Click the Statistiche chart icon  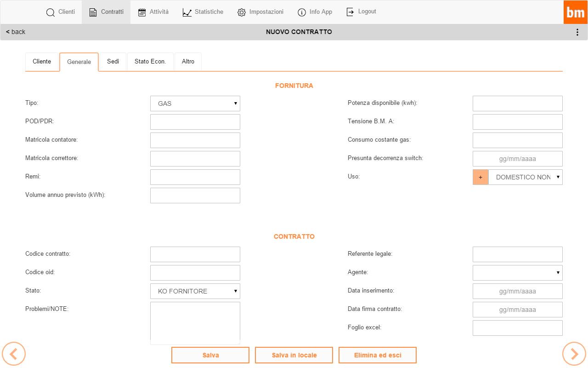coord(187,12)
